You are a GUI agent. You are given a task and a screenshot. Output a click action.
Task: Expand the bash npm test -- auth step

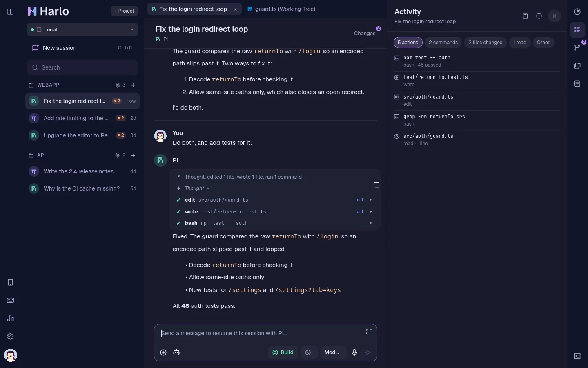click(371, 223)
